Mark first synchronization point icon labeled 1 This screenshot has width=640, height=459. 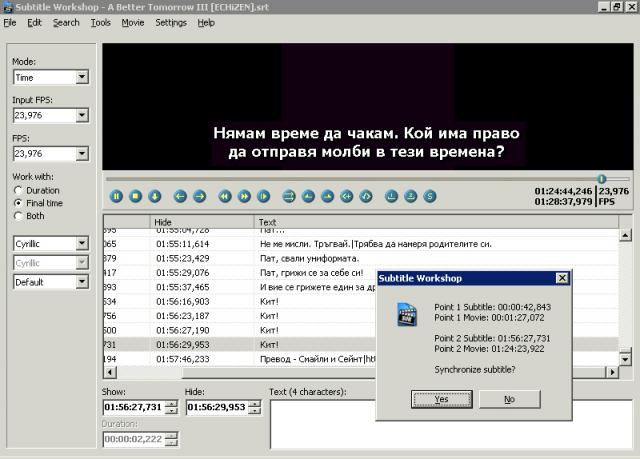[391, 197]
